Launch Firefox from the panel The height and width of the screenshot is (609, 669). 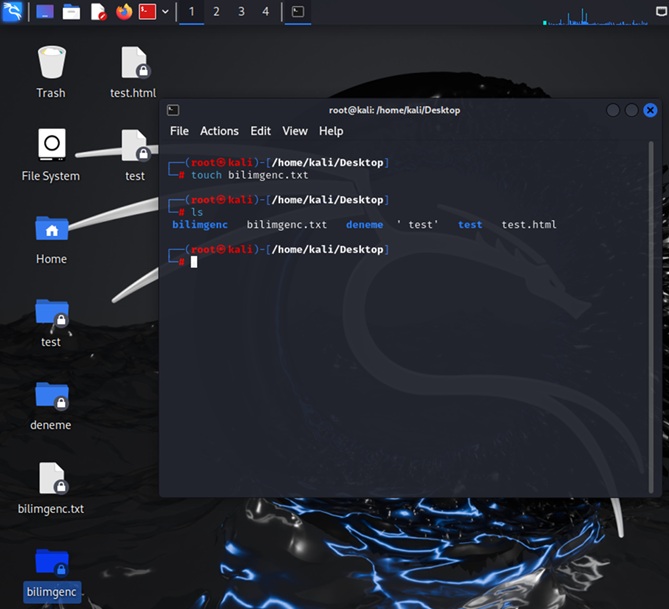coord(124,12)
